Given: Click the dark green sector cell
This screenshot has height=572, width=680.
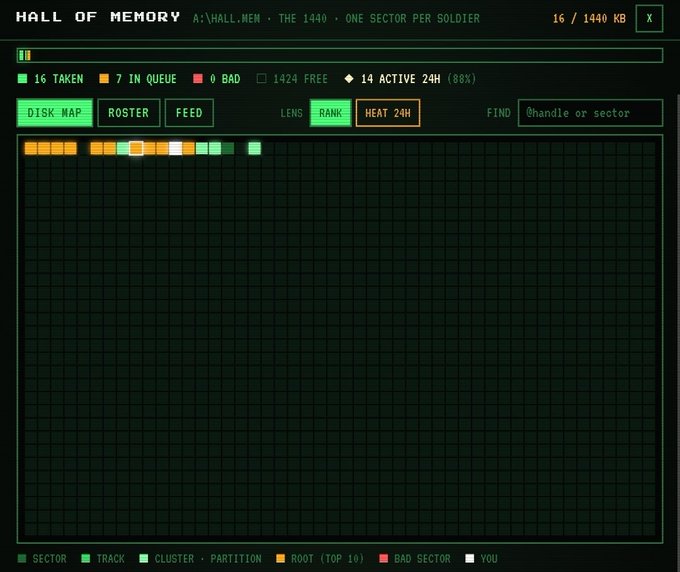Looking at the screenshot, I should point(228,148).
